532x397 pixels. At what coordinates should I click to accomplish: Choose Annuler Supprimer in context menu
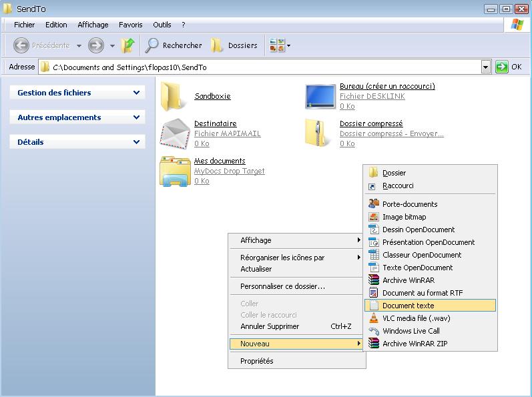(x=296, y=326)
